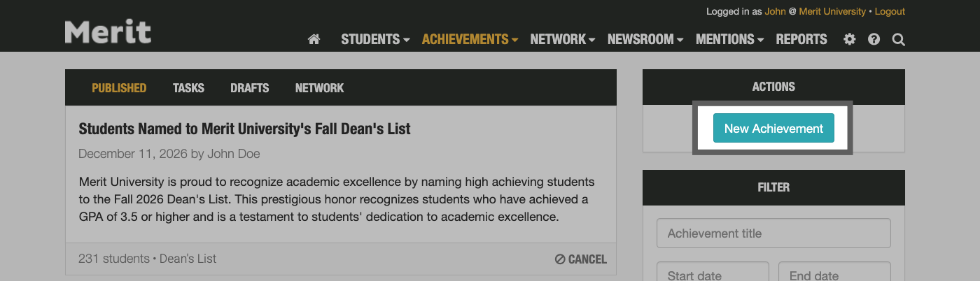Open the Achievements dropdown menu
This screenshot has width=980, height=281.
[x=470, y=40]
